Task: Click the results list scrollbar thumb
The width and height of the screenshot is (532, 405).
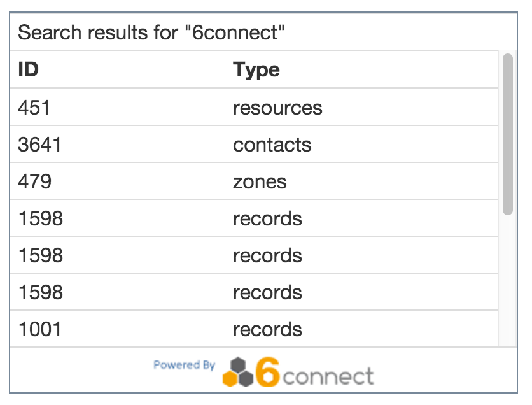Action: coord(507,134)
